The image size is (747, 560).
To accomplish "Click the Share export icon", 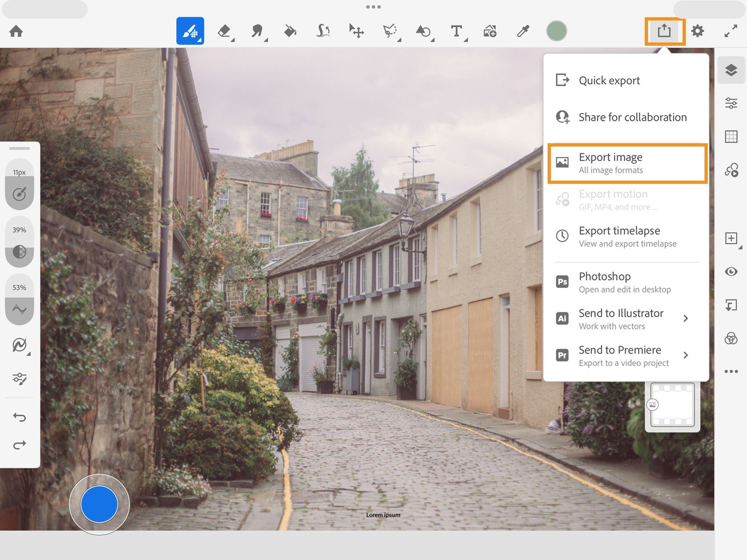I will coord(664,31).
